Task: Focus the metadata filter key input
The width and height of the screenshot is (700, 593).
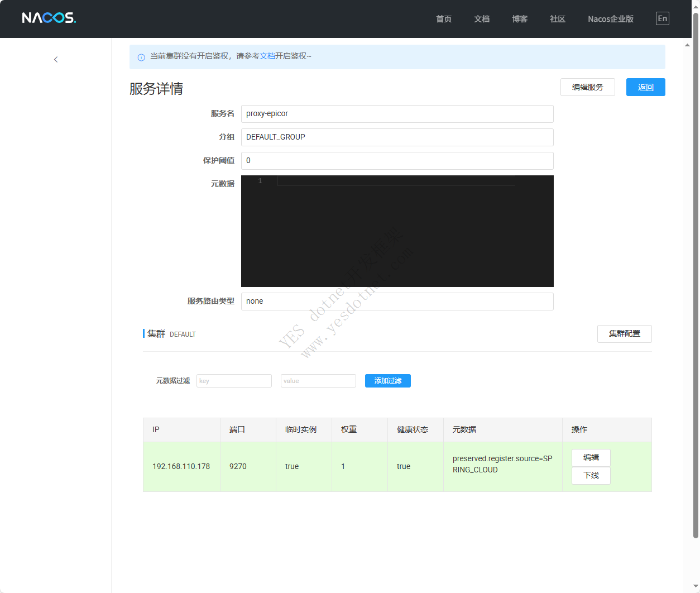Action: click(234, 381)
